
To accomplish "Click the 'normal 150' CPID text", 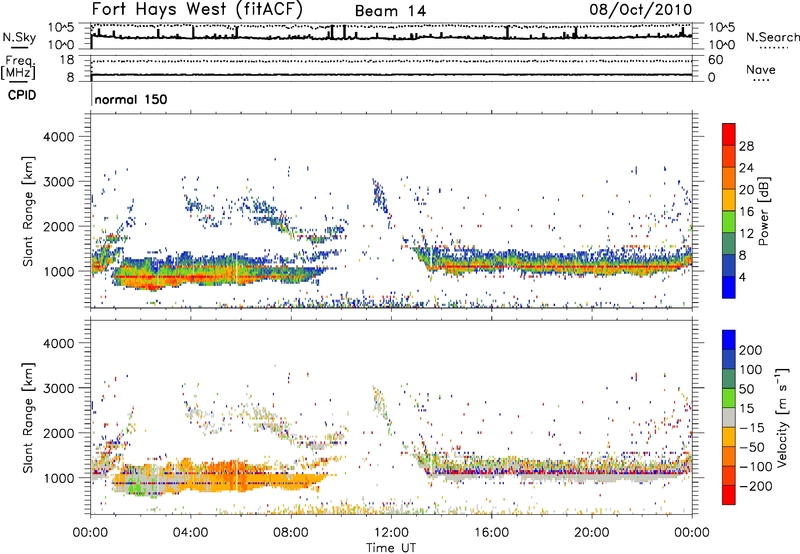I will coord(131,99).
